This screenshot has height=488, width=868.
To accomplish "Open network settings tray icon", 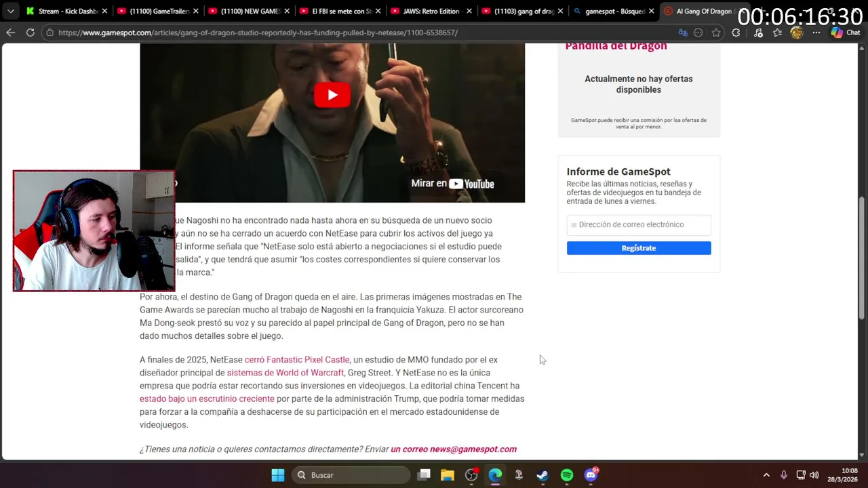I will pos(801,475).
